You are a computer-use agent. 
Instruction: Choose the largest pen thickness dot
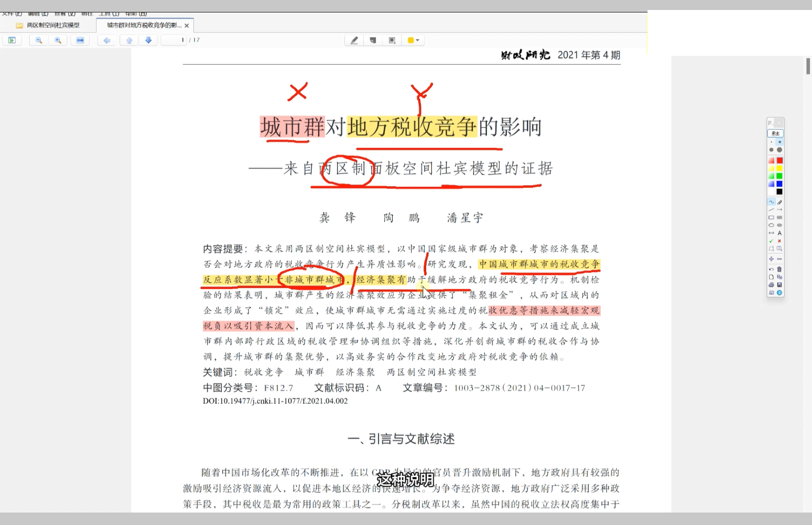[x=780, y=150]
